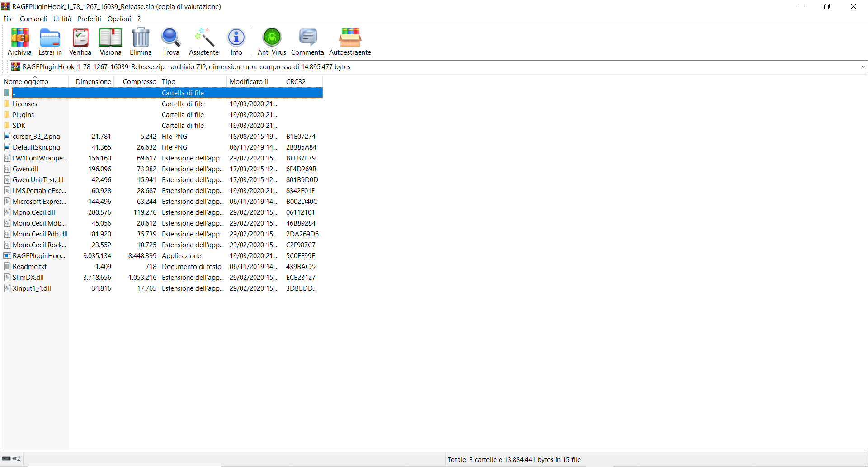Click the Anti Virus toolbar icon

pos(272,38)
